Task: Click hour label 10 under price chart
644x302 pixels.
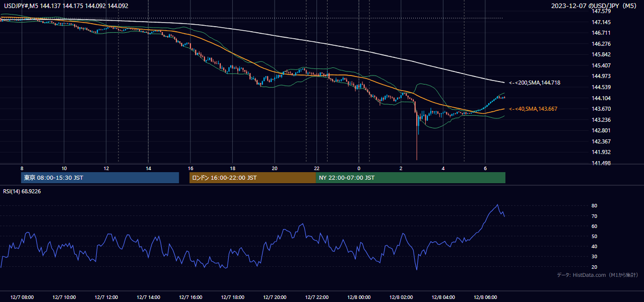Action: point(64,168)
